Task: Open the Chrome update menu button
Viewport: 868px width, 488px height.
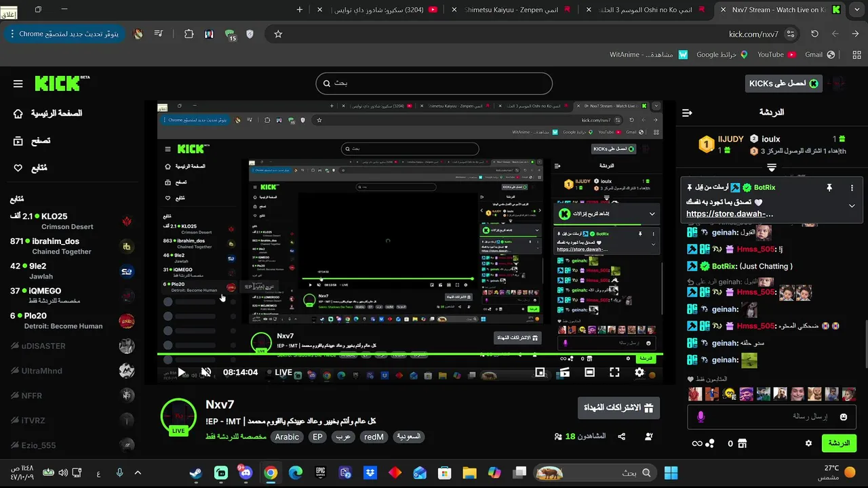Action: point(64,34)
